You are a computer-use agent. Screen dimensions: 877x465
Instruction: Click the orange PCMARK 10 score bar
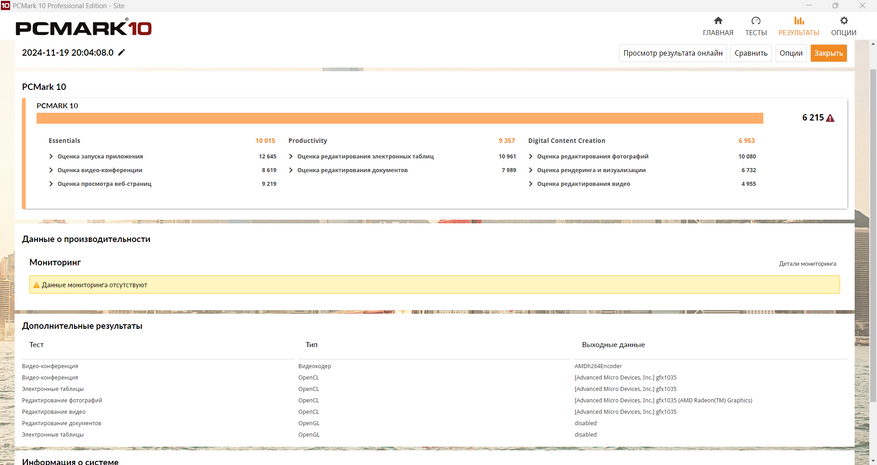click(400, 118)
